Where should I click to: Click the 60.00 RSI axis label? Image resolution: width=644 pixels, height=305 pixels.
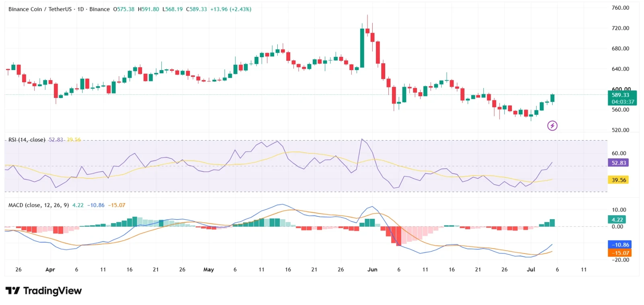(619, 153)
